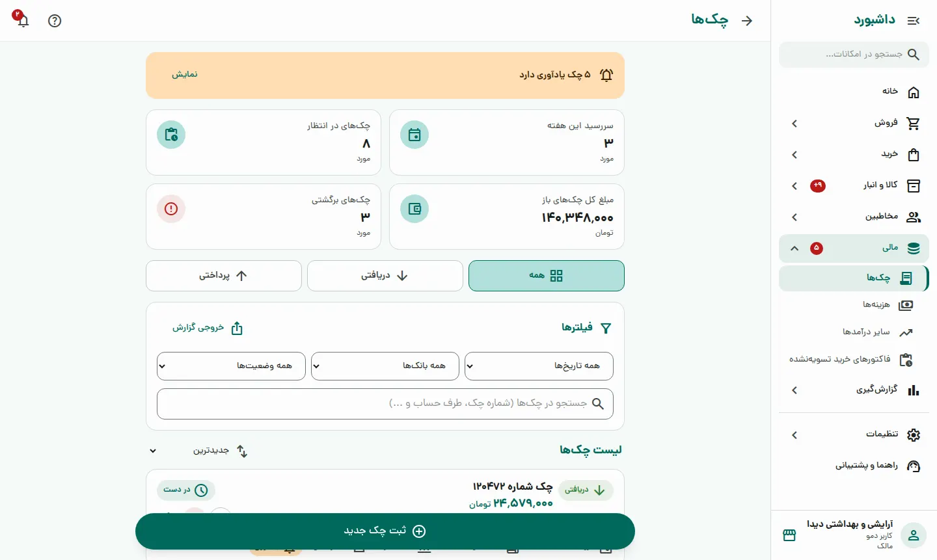Open هزینه‌ها in the sidebar
The height and width of the screenshot is (560, 937).
click(x=854, y=305)
